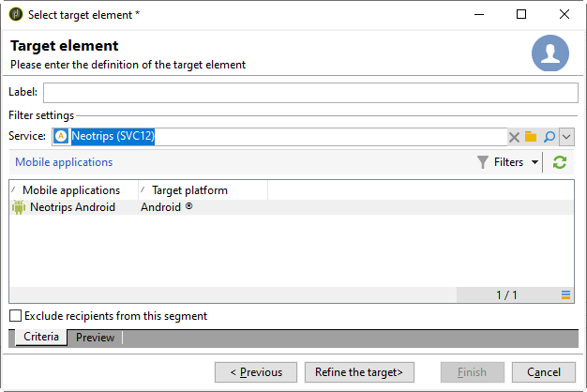Clear the Service field with the X icon
Image resolution: width=587 pixels, height=392 pixels.
pyautogui.click(x=514, y=137)
